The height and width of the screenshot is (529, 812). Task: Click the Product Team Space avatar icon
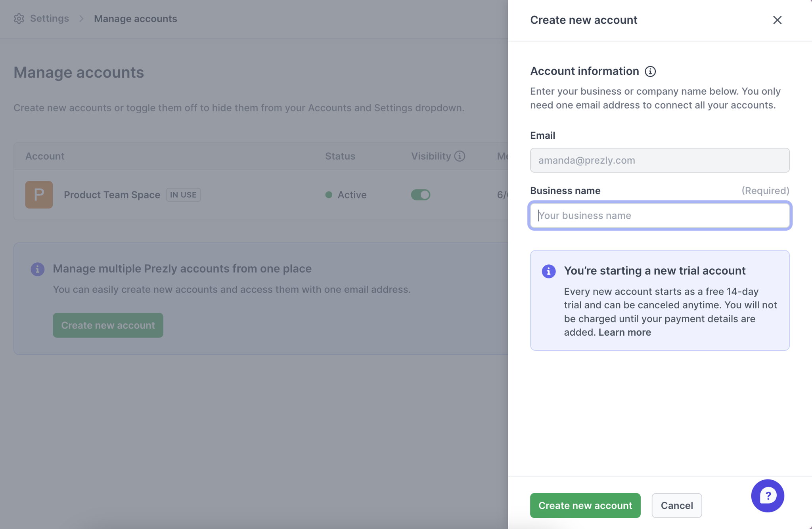click(x=39, y=195)
